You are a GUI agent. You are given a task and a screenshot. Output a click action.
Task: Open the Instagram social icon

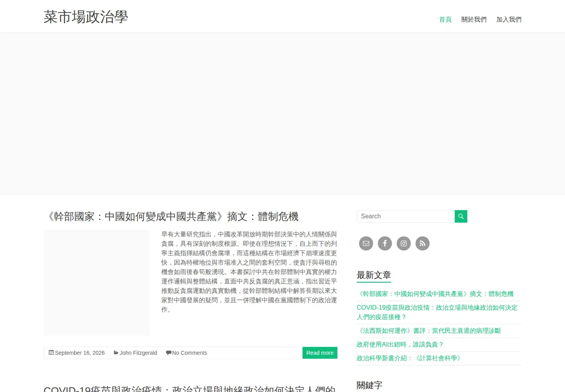(404, 243)
